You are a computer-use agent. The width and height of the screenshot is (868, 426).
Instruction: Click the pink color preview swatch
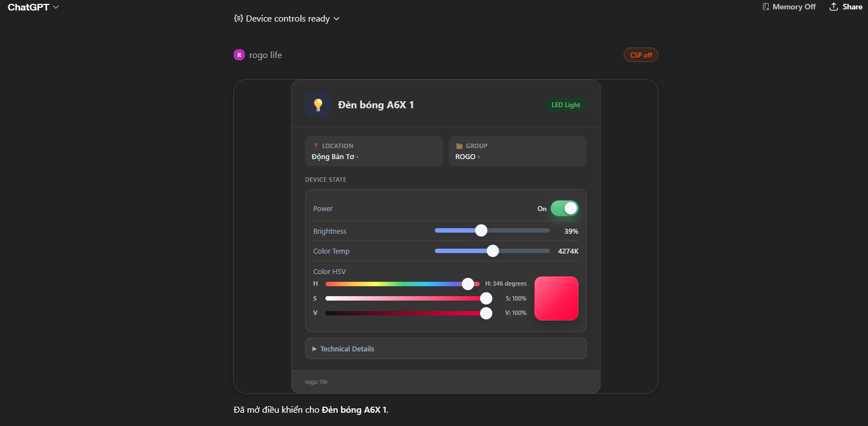coord(556,298)
